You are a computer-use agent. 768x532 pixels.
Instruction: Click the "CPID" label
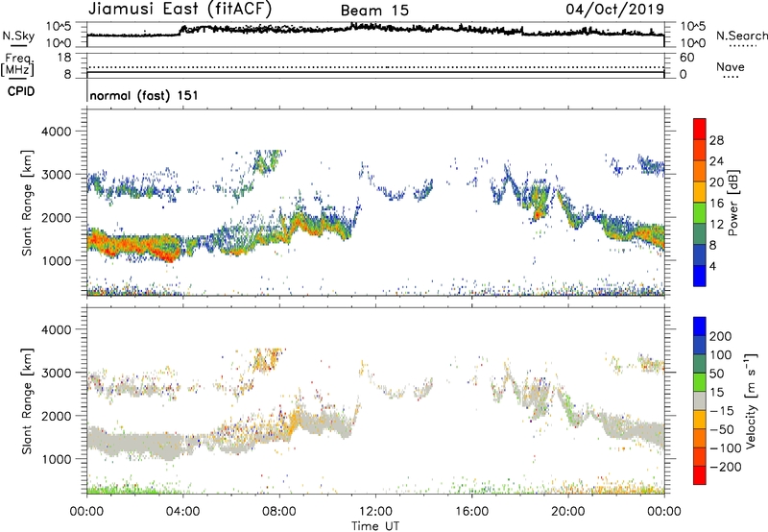point(21,91)
